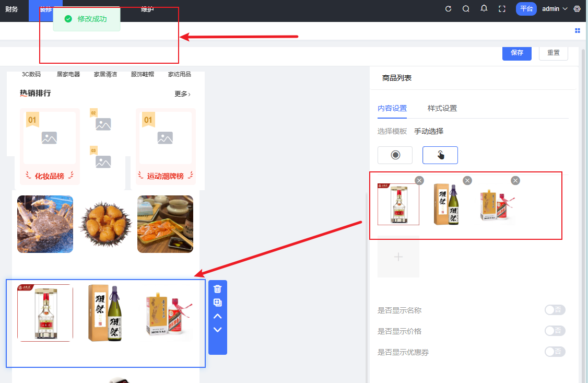Toggle 是否显示优惠券 switch
588x383 pixels.
[x=555, y=352]
